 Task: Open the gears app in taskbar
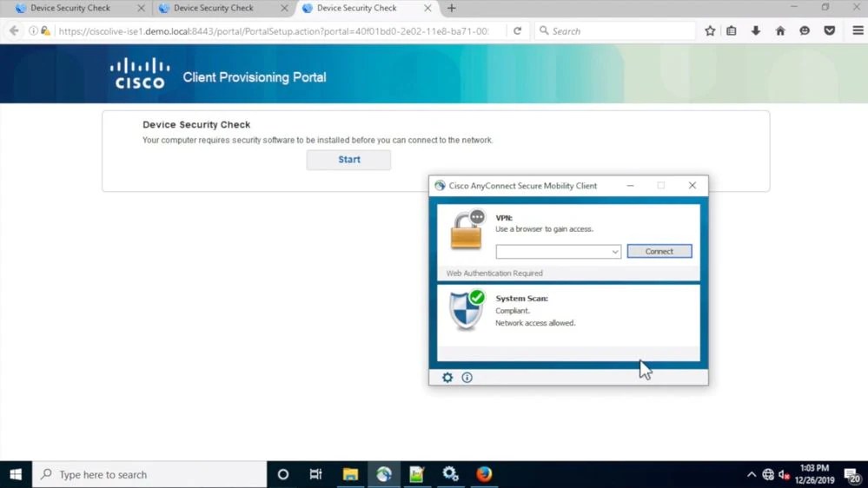450,474
